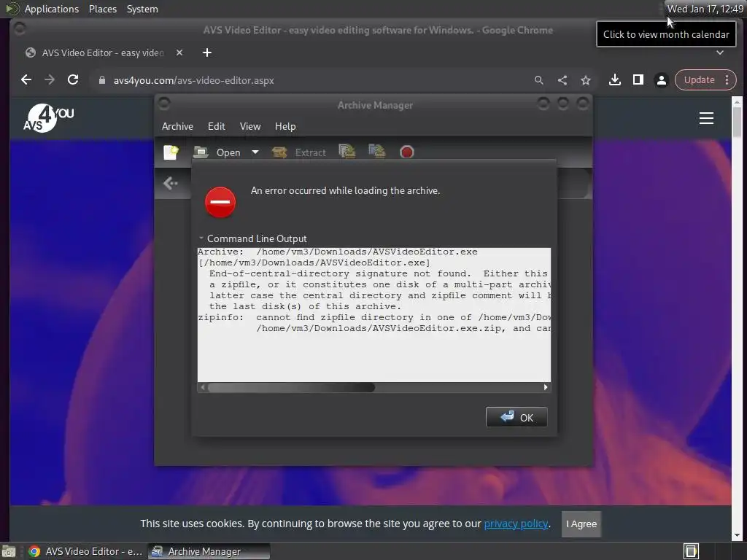Image resolution: width=747 pixels, height=560 pixels.
Task: Bookmark this page with the star icon
Action: pyautogui.click(x=586, y=80)
